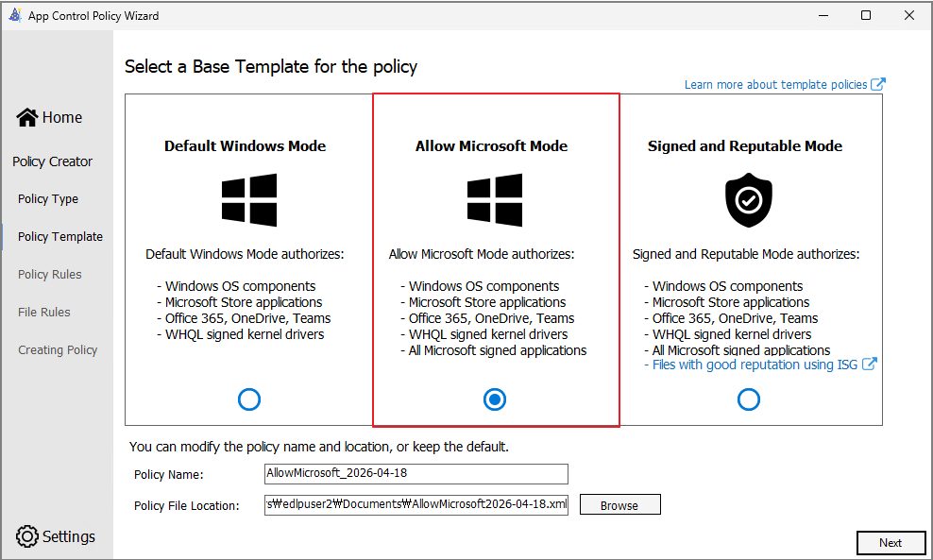
Task: Click the Next button
Action: pyautogui.click(x=891, y=543)
